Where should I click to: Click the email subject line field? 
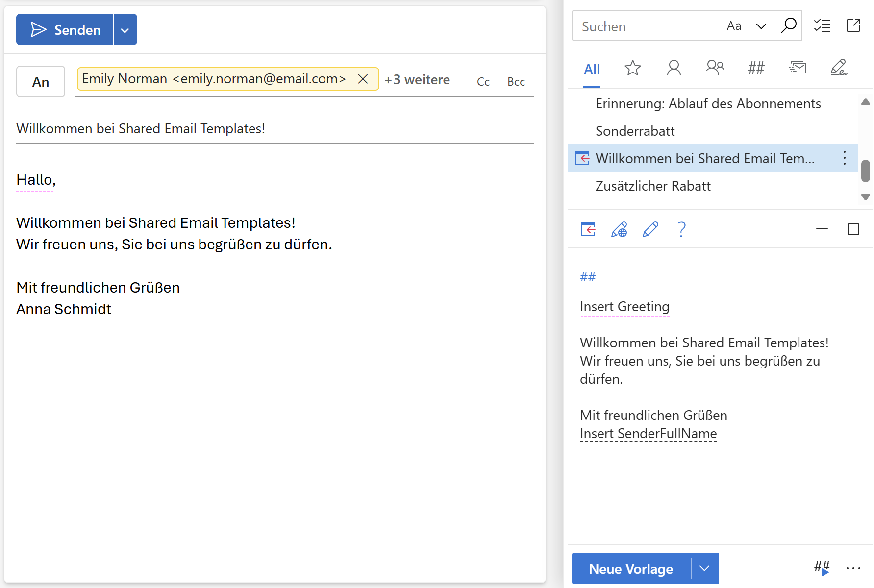tap(275, 128)
